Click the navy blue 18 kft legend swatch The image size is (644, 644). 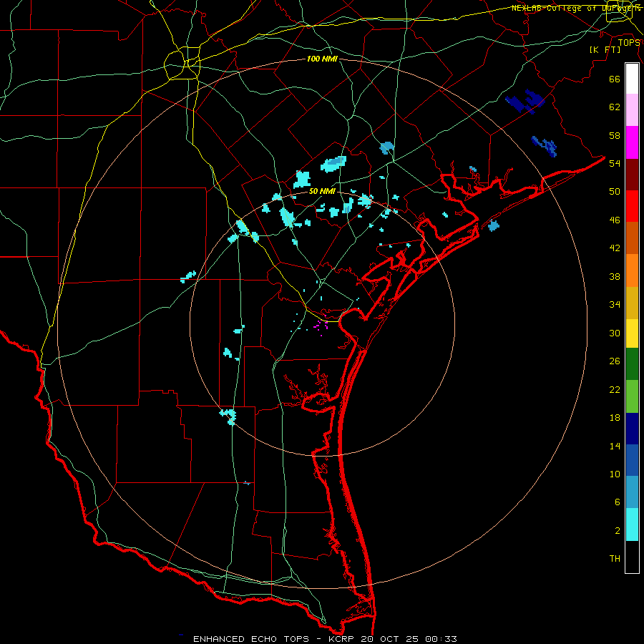[x=632, y=429]
